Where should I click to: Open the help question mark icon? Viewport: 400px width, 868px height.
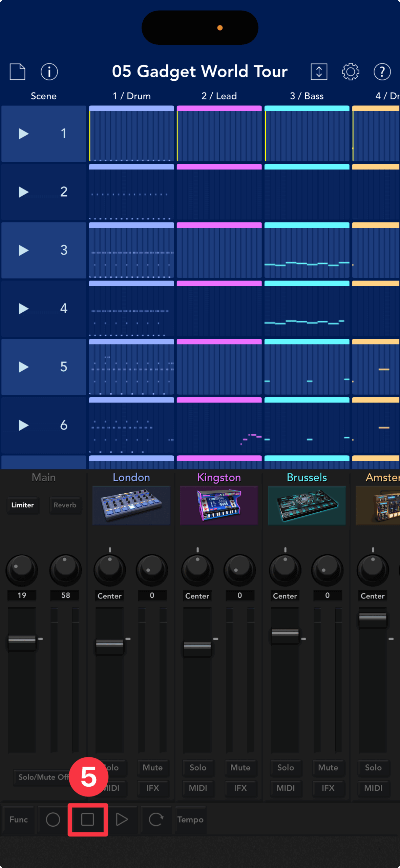(x=382, y=72)
